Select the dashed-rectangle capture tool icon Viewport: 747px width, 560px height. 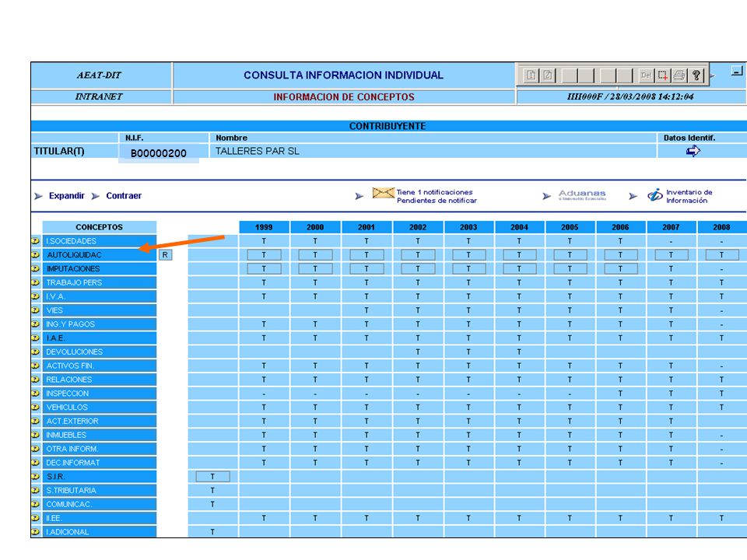[x=663, y=75]
